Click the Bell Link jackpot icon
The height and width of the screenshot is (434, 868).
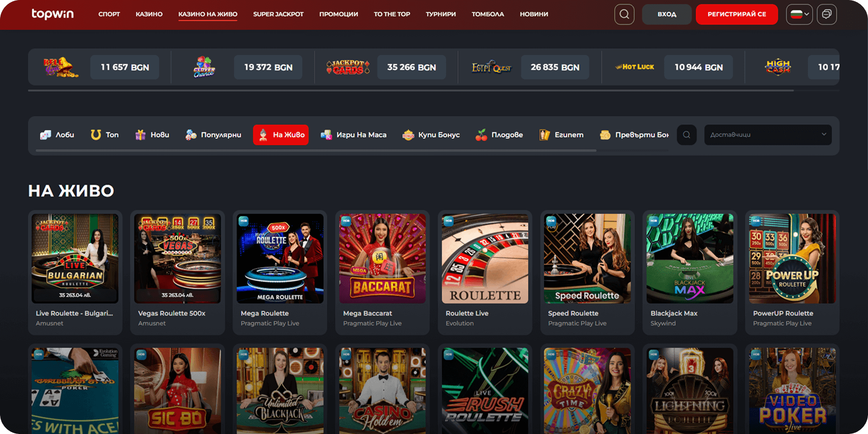click(60, 67)
